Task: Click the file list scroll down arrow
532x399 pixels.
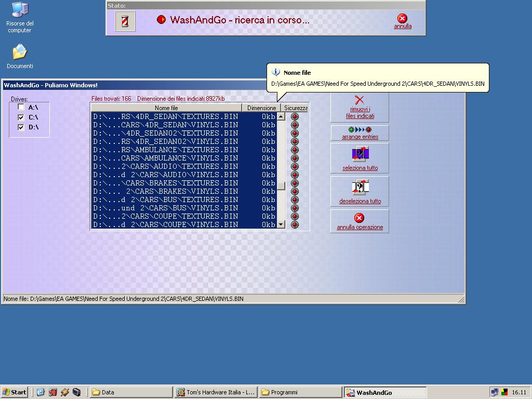Action: (x=281, y=224)
